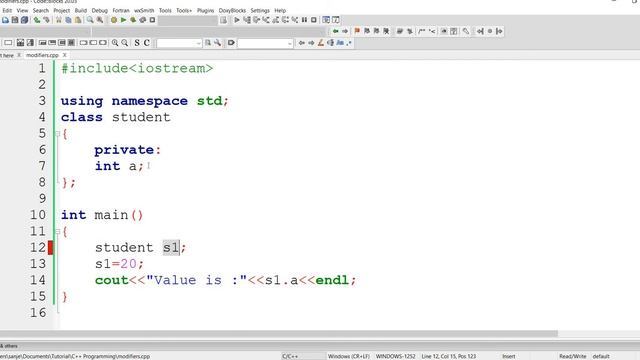Click the Debugging windows icon
Viewport: 640px width, 360px height.
tap(326, 20)
